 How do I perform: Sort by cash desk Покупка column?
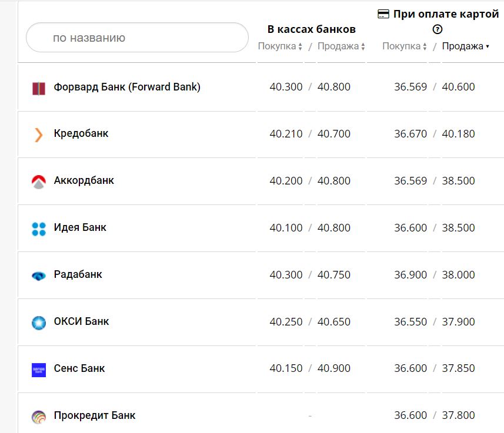[280, 46]
